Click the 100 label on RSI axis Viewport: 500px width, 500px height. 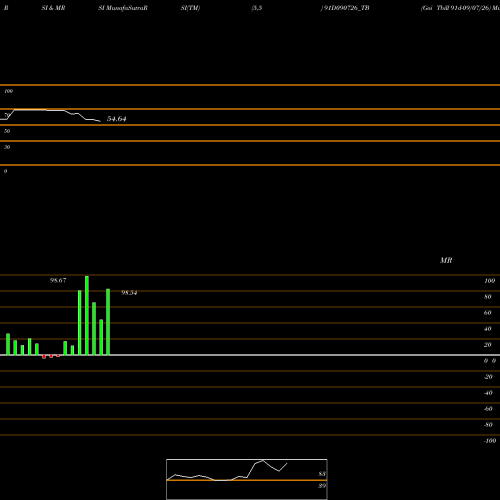tap(8, 91)
